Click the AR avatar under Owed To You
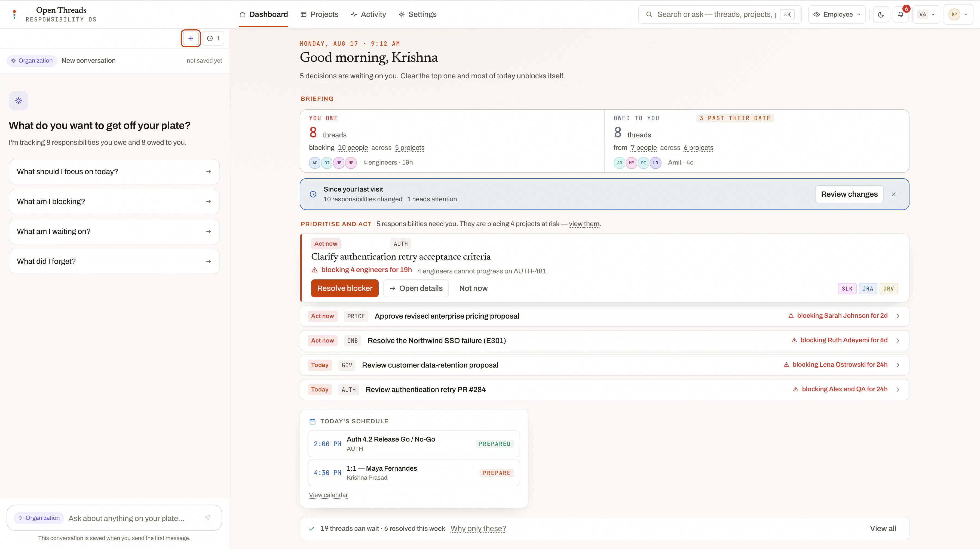 click(619, 163)
